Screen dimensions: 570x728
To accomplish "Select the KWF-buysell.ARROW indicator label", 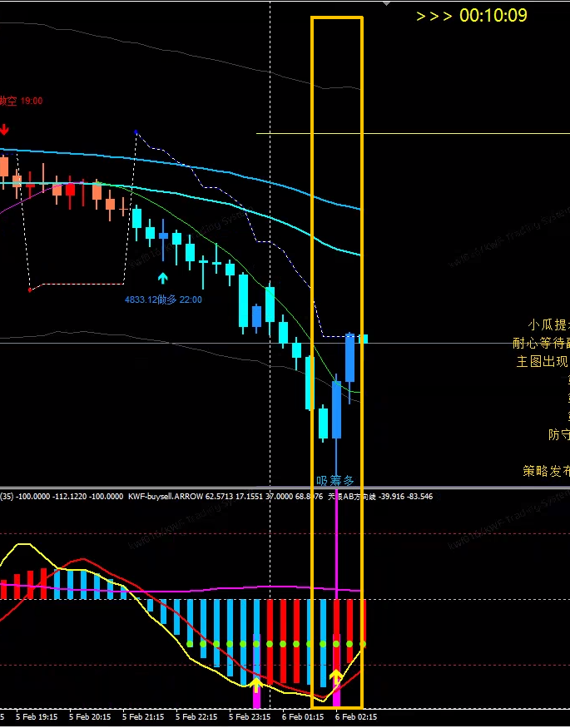I will [x=166, y=497].
